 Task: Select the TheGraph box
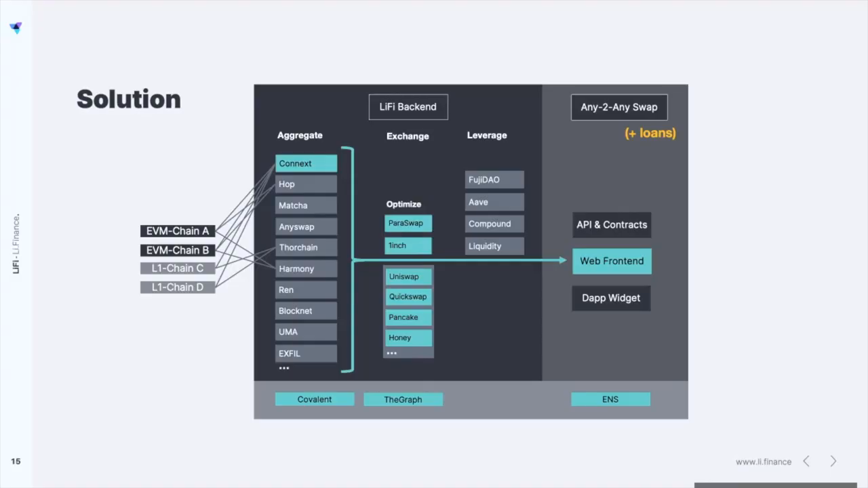(403, 399)
